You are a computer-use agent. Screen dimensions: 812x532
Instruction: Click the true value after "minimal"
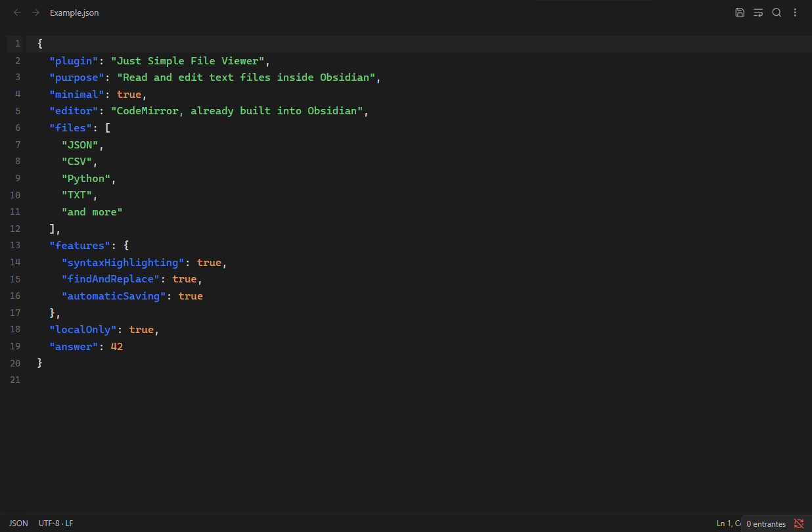tap(129, 95)
